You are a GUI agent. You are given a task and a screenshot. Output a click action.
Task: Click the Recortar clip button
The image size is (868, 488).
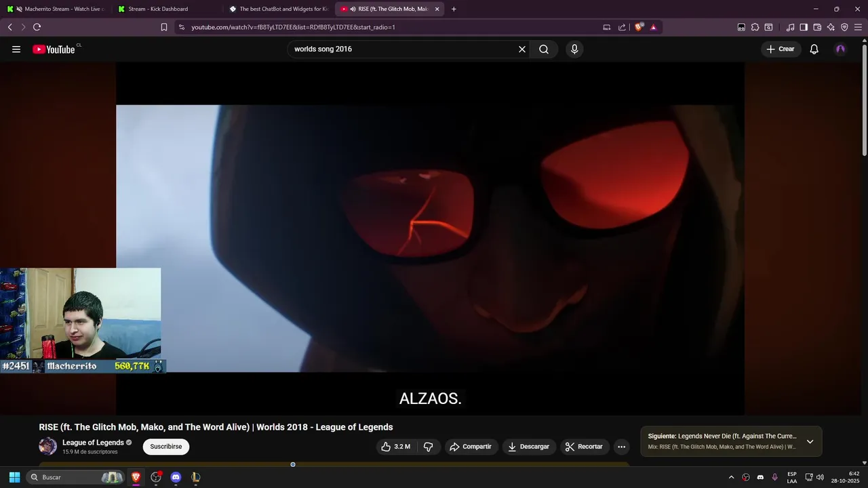coord(584,447)
